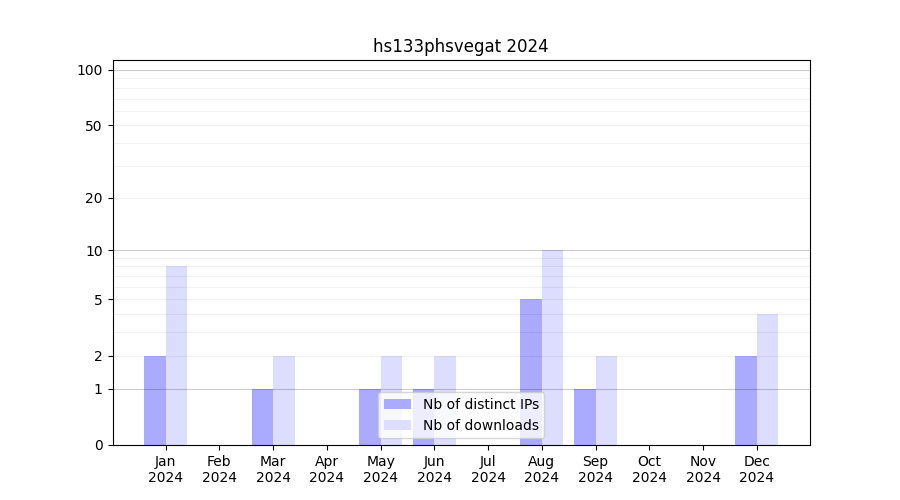900x500 pixels.
Task: Click the 20 y-axis tick label
Action: pos(94,198)
